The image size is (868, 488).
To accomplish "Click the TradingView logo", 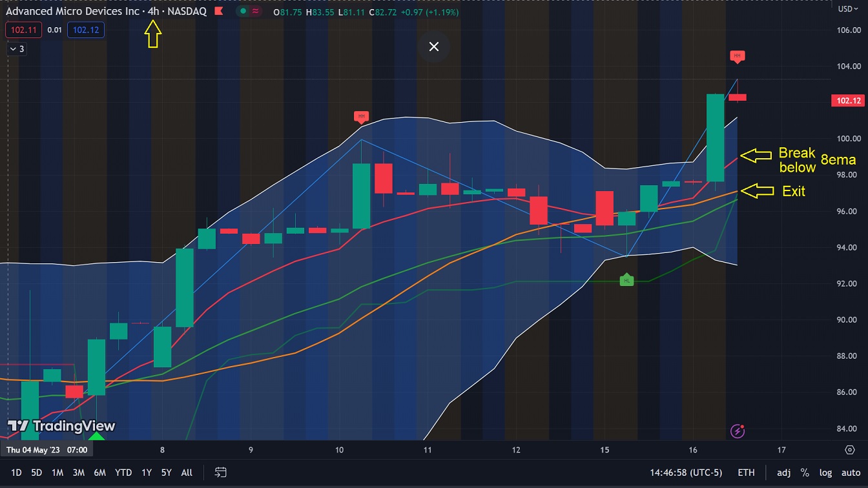I will (61, 426).
